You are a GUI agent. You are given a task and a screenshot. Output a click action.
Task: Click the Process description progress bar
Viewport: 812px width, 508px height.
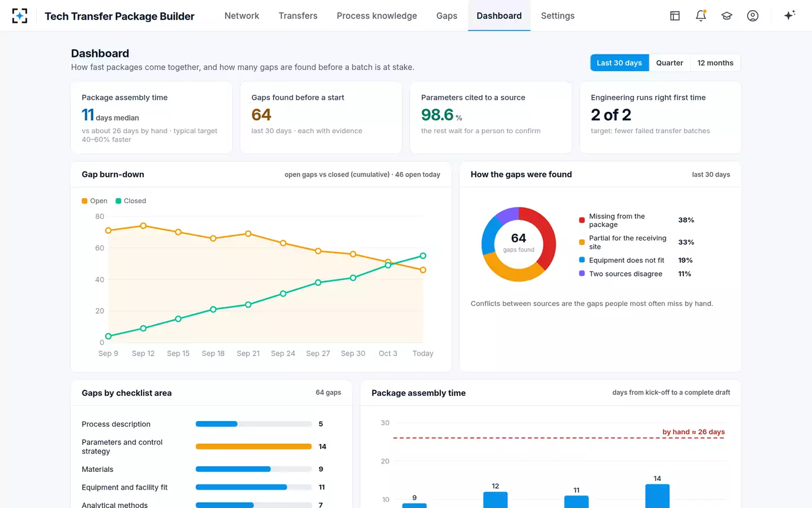click(254, 424)
